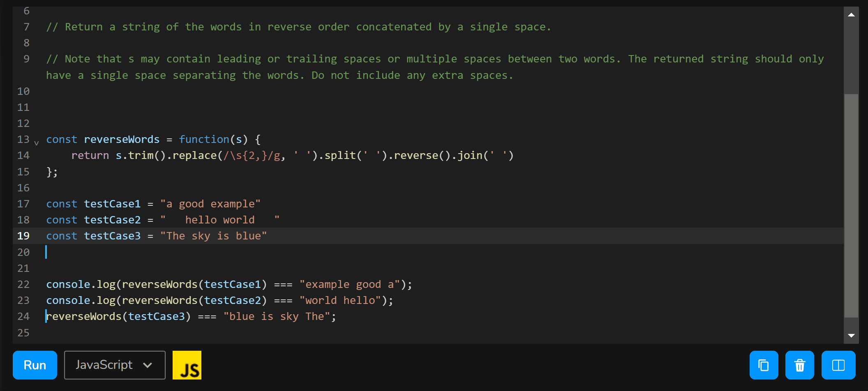868x391 pixels.
Task: Click testCase2 declaration on line 18
Action: point(112,220)
